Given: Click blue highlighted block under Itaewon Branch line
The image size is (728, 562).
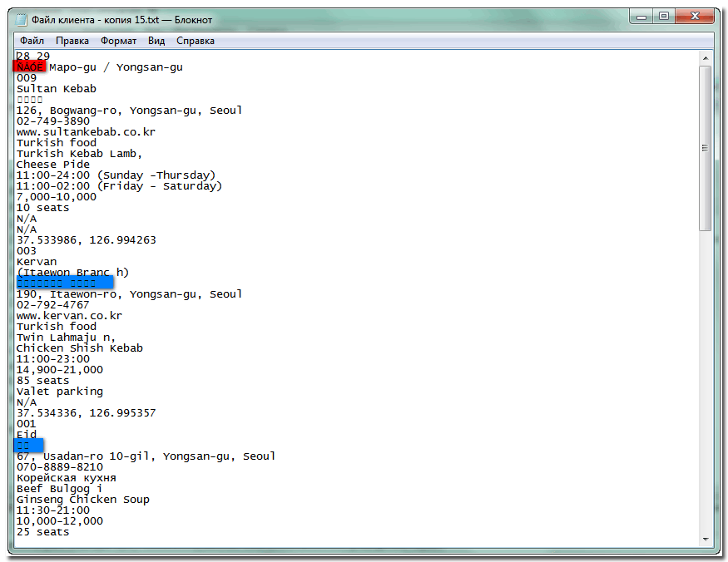Looking at the screenshot, I should click(x=64, y=283).
